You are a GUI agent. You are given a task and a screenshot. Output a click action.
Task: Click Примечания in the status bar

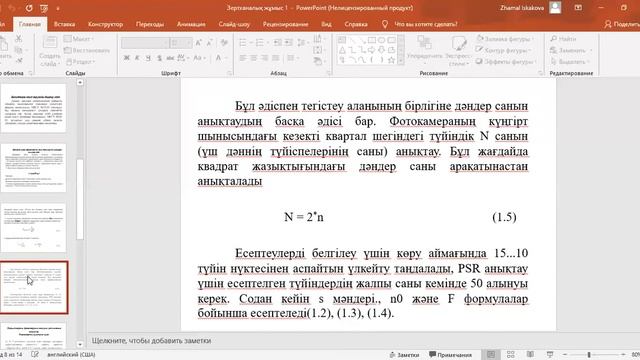click(450, 355)
